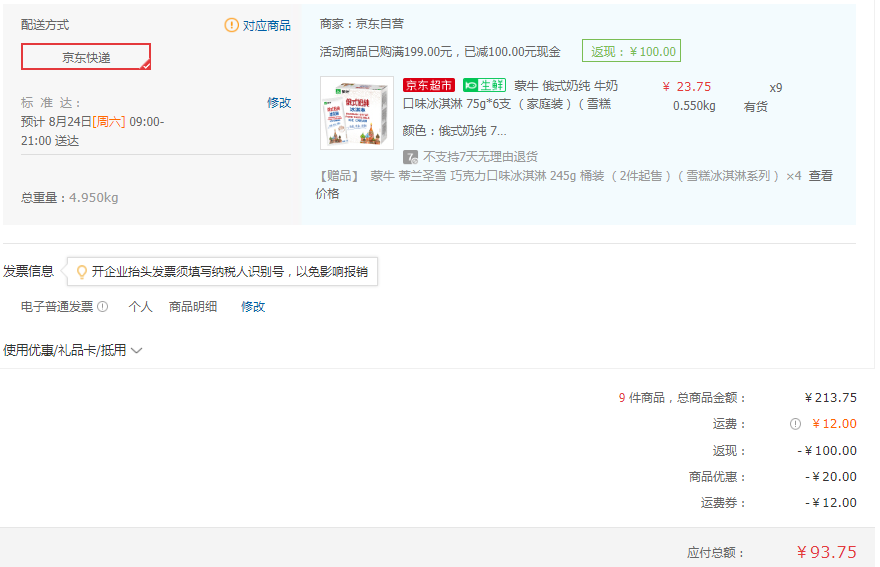
Task: Click the green 生鲜 badge
Action: (484, 85)
